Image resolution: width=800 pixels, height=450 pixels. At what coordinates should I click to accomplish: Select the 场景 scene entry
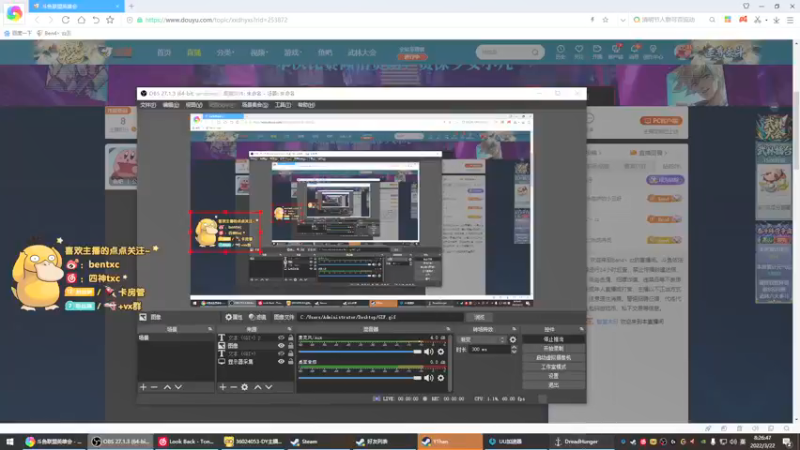[x=176, y=338]
